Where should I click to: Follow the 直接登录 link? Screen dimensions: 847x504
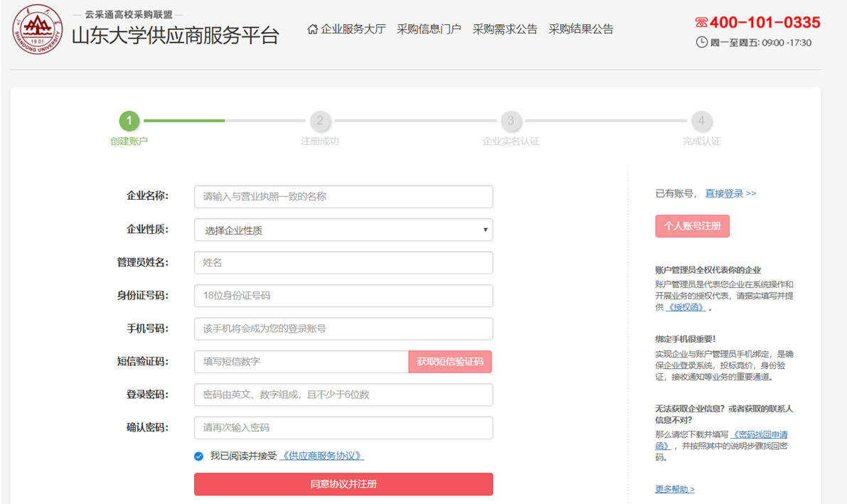click(x=730, y=193)
